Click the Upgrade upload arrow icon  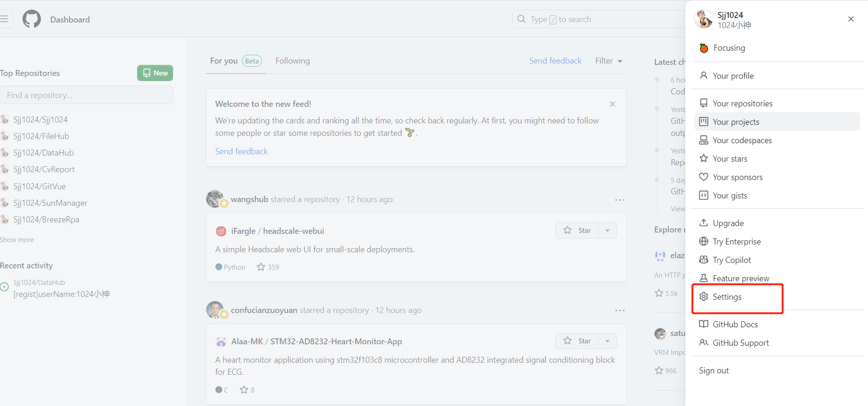(704, 223)
